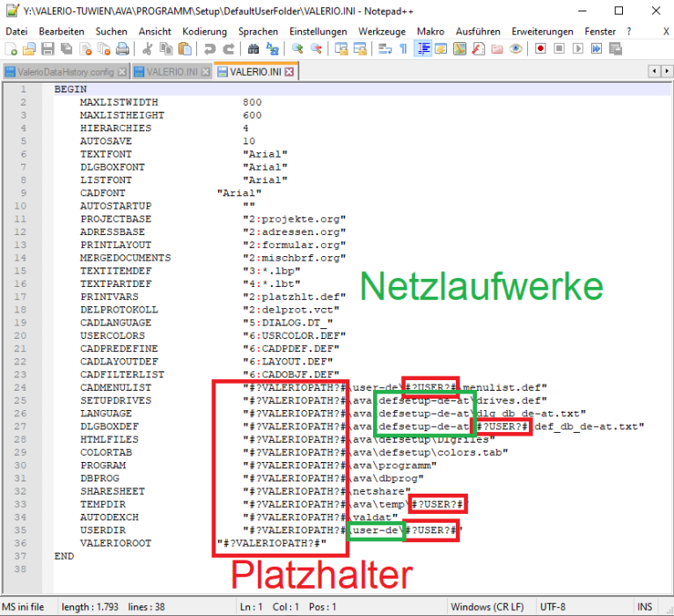
Task: Open the Sprachen menu
Action: 258,31
